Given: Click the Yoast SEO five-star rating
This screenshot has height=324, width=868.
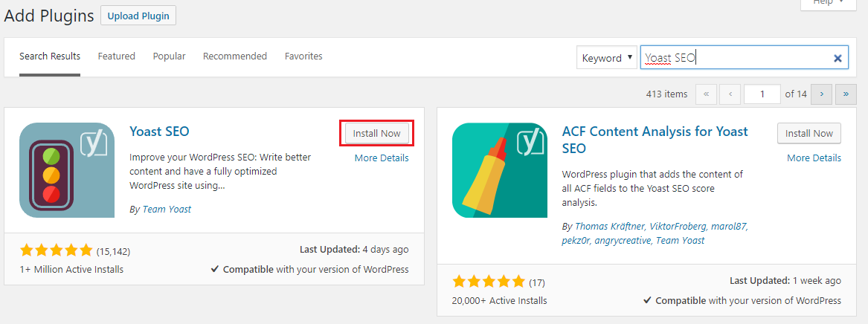Looking at the screenshot, I should [x=56, y=251].
